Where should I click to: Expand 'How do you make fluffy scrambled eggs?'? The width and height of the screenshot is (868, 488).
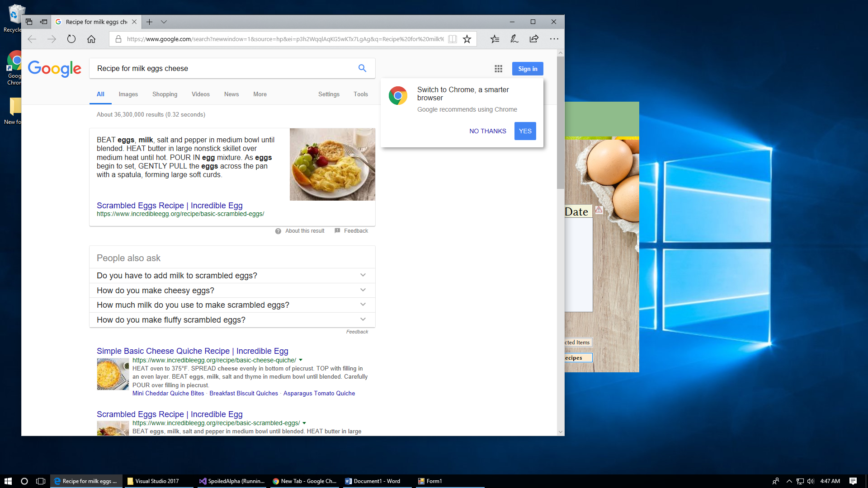(x=363, y=319)
